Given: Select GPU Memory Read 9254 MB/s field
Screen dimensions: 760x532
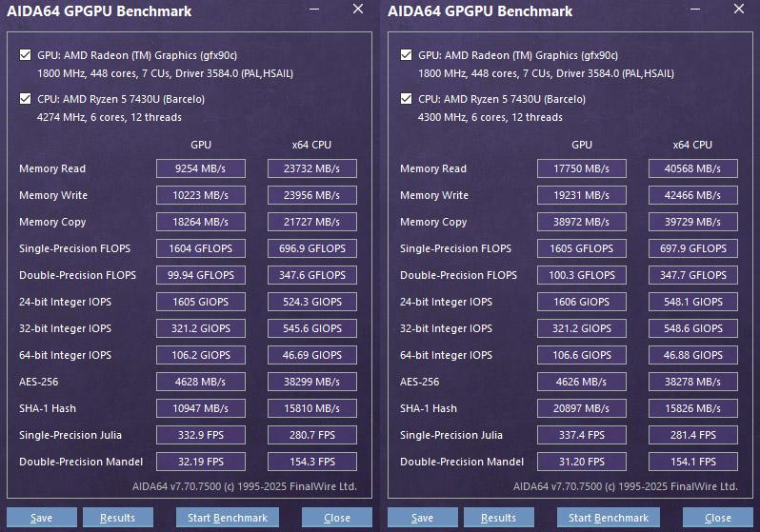Looking at the screenshot, I should [x=201, y=168].
